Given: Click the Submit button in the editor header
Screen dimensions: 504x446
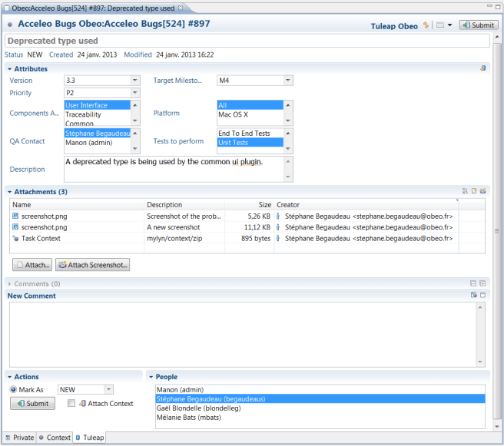Looking at the screenshot, I should [x=478, y=25].
